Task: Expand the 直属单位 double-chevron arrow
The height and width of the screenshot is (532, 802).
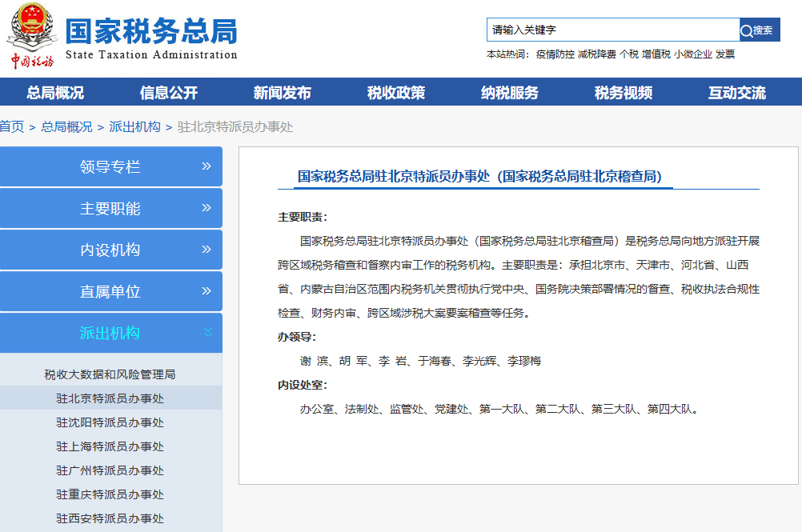Action: [207, 290]
